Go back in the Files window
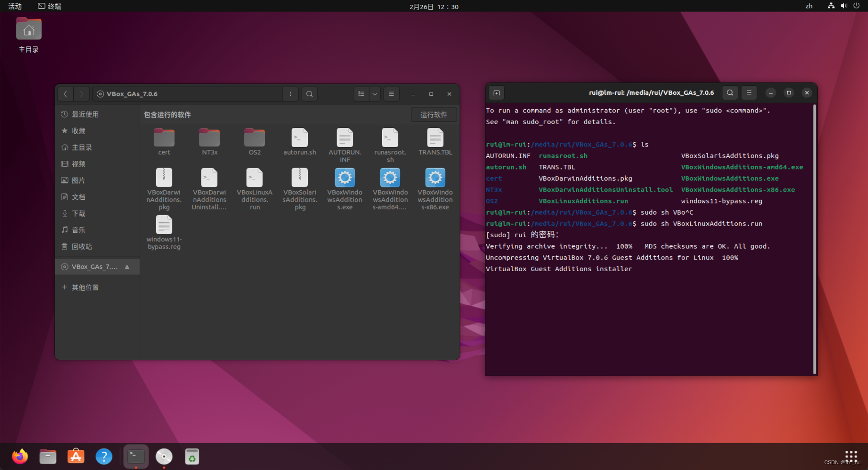 click(66, 94)
